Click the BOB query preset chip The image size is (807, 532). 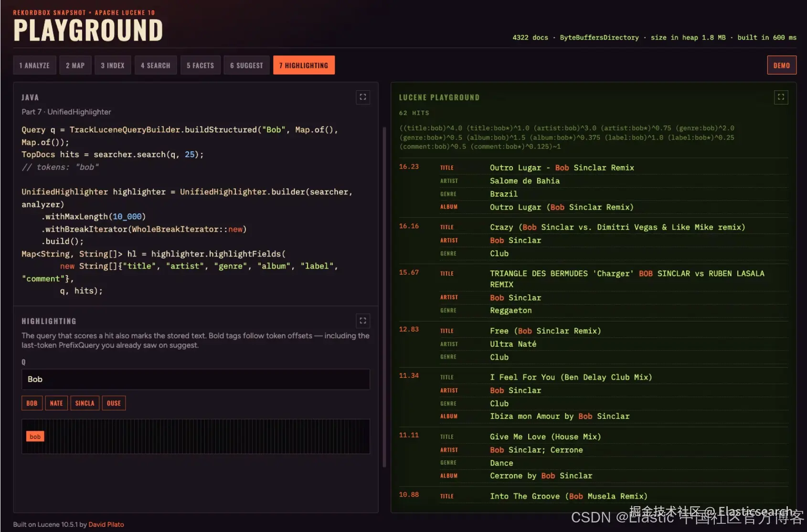click(32, 404)
